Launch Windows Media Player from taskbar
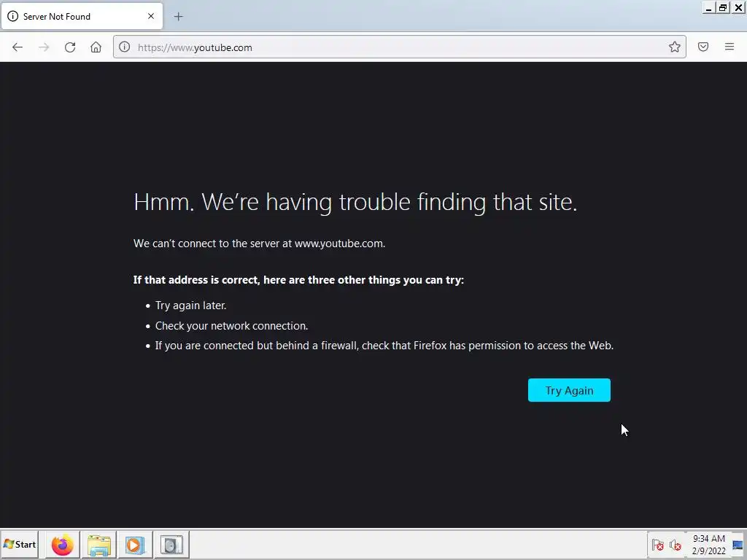Image resolution: width=747 pixels, height=560 pixels. [x=135, y=545]
